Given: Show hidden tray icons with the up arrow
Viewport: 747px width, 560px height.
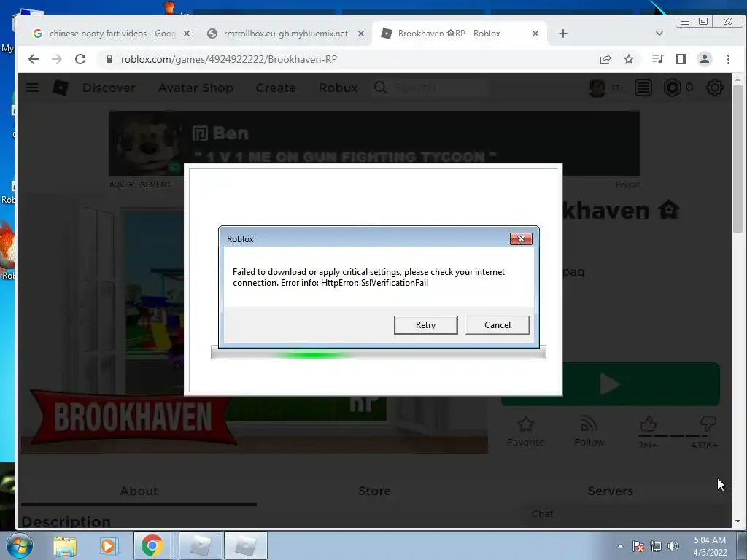Looking at the screenshot, I should click(620, 546).
